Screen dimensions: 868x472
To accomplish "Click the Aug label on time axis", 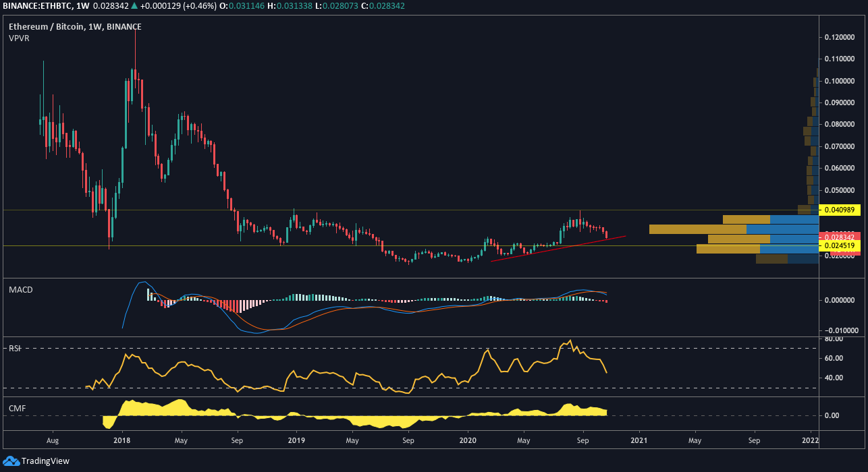I will pyautogui.click(x=53, y=441).
